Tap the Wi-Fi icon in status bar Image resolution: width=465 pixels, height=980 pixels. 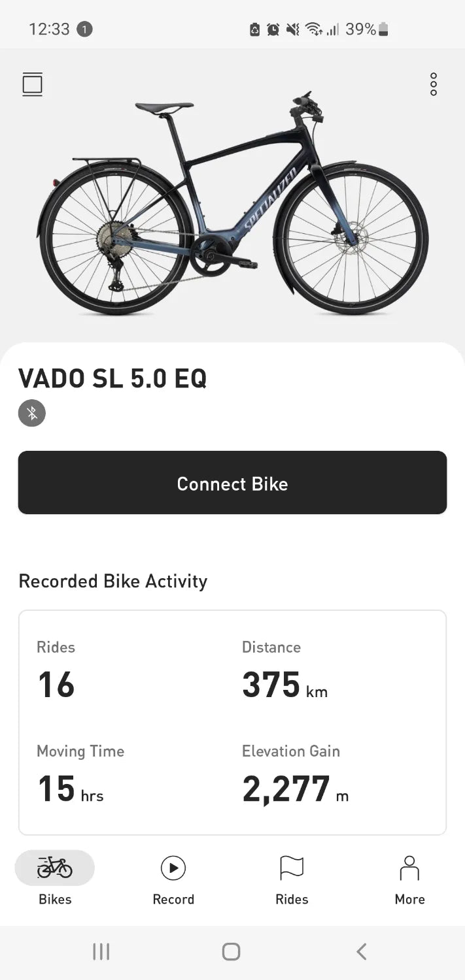313,29
